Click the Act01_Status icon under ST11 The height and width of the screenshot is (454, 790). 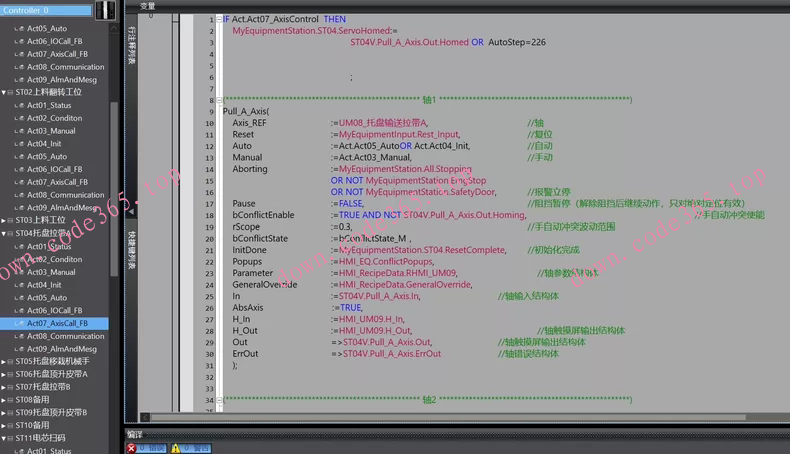point(20,451)
